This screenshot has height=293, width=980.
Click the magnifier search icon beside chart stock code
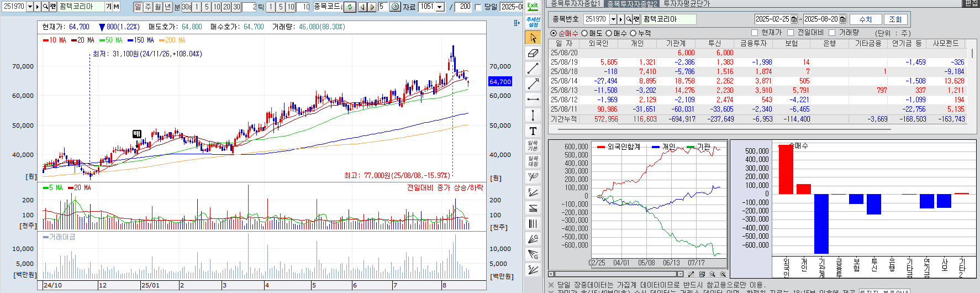(x=45, y=7)
